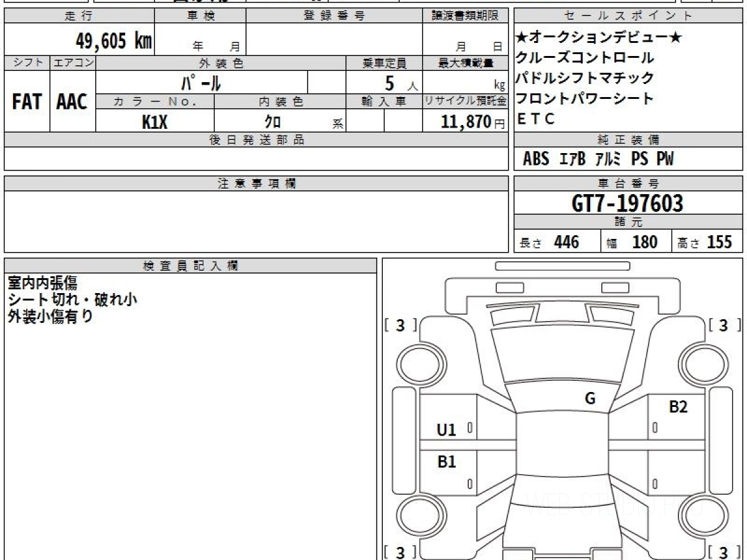
Task: Select the 純正装備 header
Action: click(629, 140)
